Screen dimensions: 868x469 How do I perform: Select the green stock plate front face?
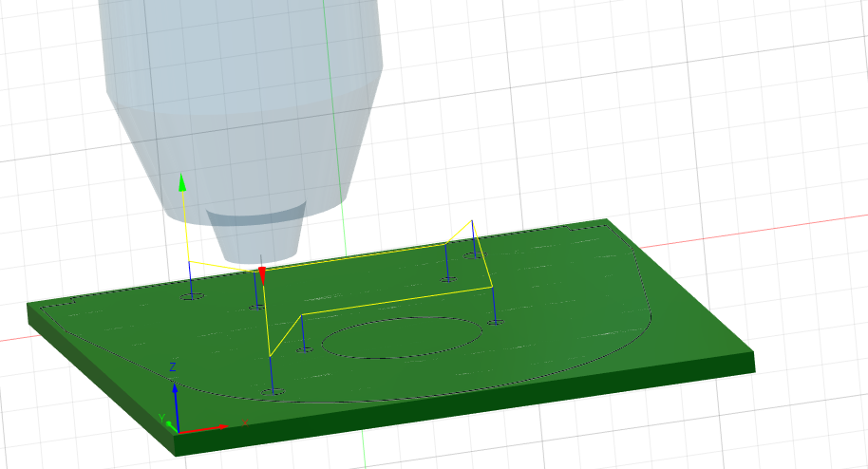(x=465, y=404)
